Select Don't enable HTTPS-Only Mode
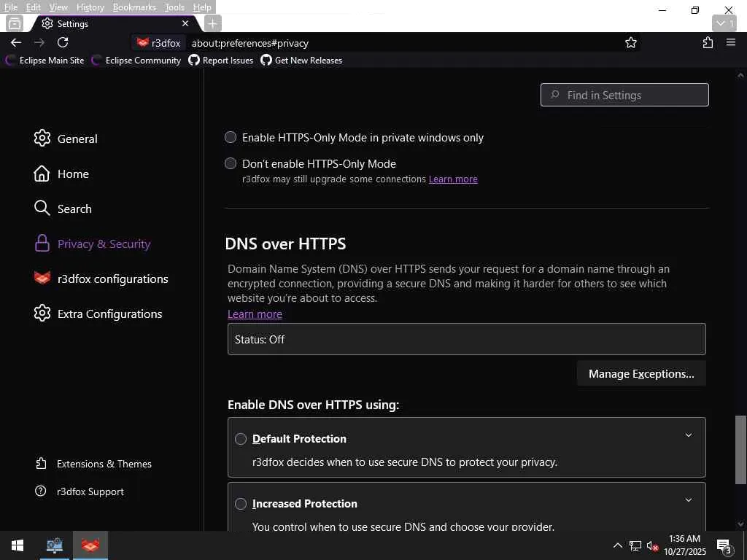 231,163
